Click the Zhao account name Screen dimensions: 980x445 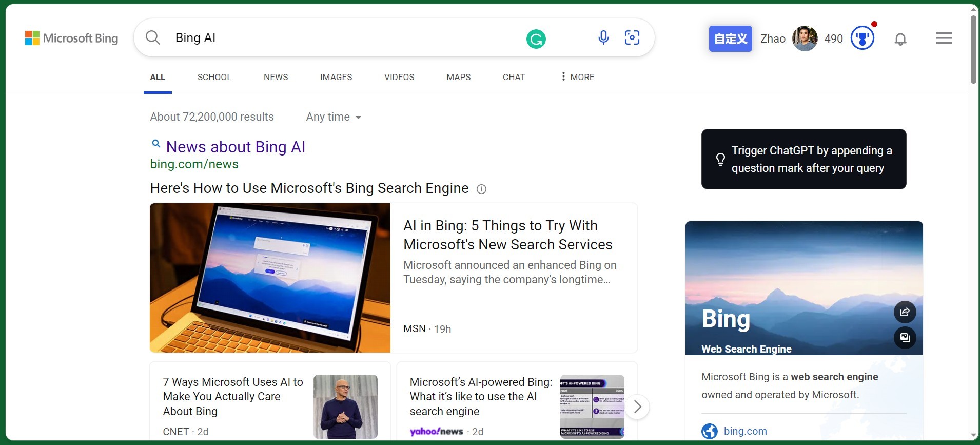(773, 38)
